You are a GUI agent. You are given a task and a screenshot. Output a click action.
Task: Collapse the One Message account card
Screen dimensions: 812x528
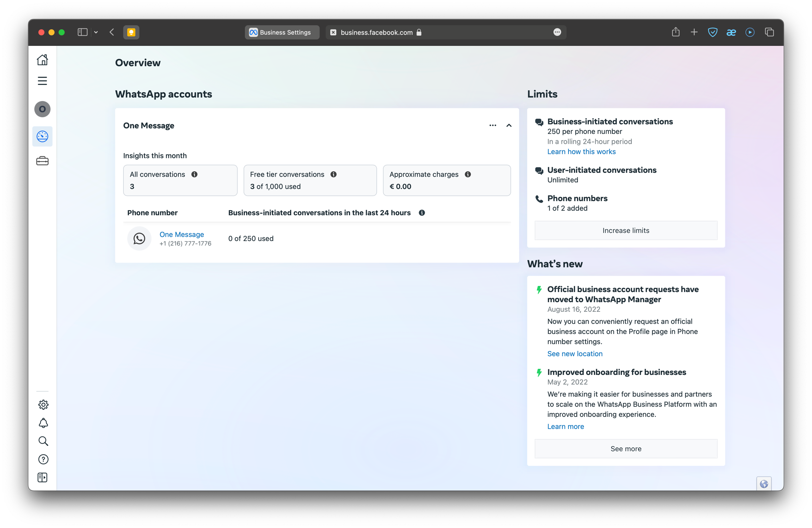coord(509,126)
